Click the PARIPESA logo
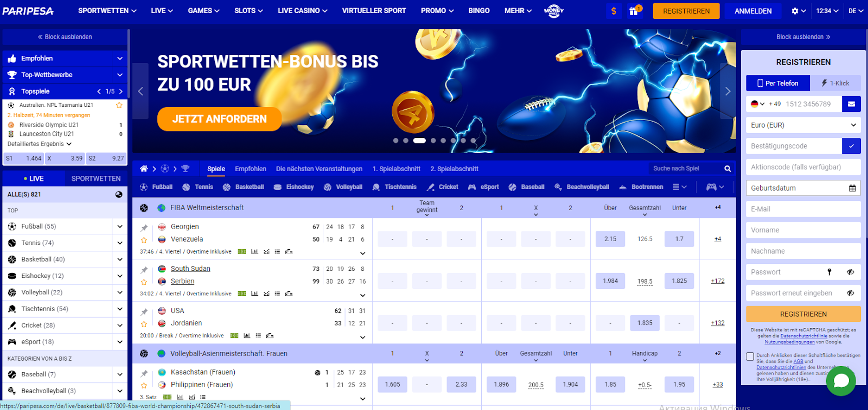 pos(28,11)
